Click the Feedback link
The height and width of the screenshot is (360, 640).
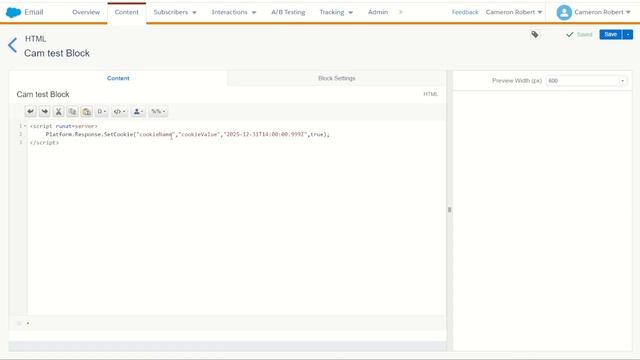tap(465, 12)
